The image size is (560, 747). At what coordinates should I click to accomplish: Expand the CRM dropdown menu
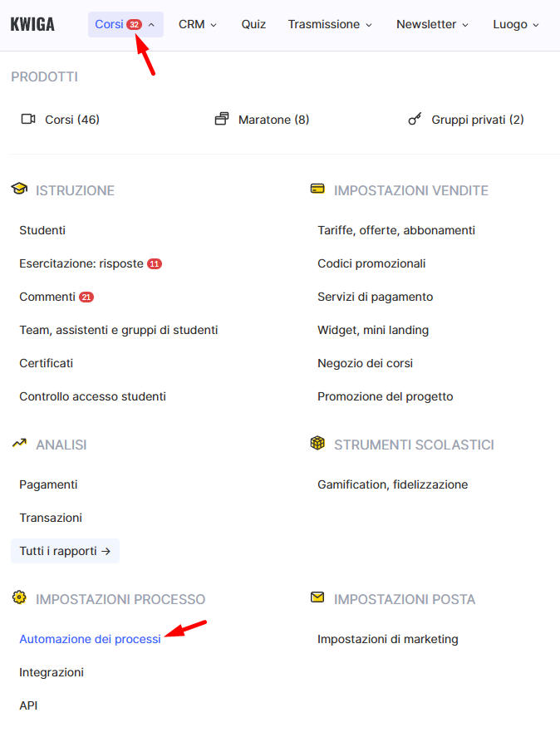pyautogui.click(x=197, y=25)
